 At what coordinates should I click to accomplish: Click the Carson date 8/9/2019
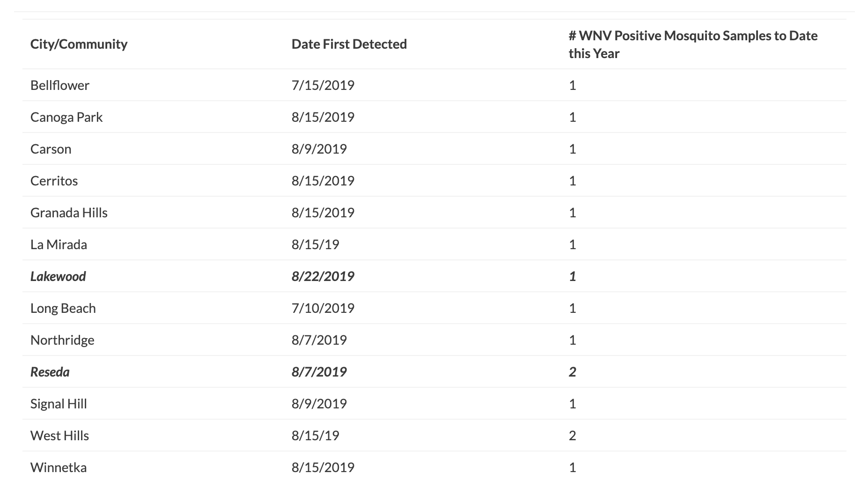[319, 149]
